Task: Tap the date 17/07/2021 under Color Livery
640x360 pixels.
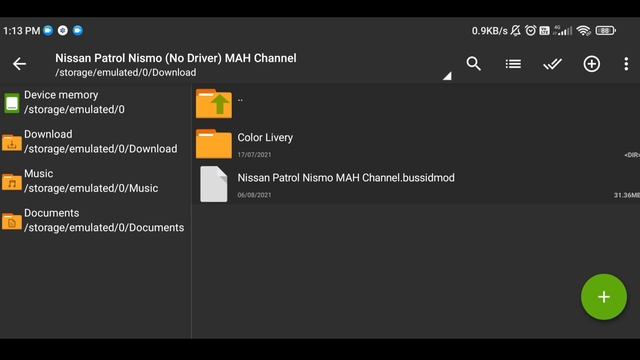Action: 254,155
